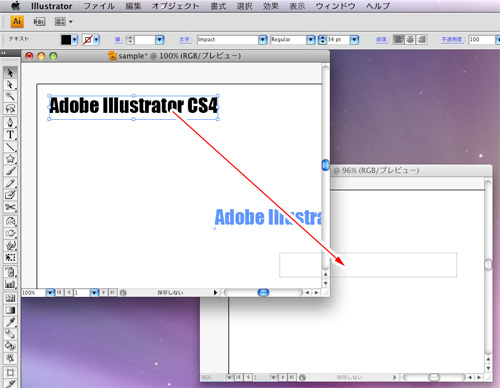The image size is (500, 388).
Task: Expand the Impact font family dropdown
Action: point(263,40)
